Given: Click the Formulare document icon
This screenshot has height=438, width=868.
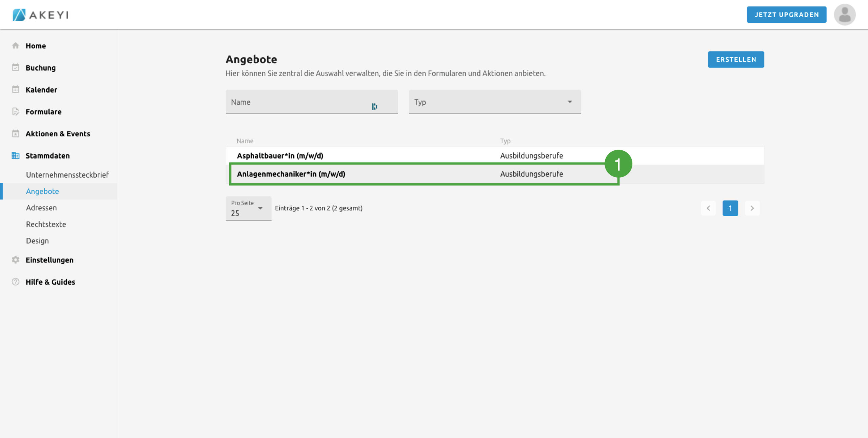Looking at the screenshot, I should click(x=15, y=111).
